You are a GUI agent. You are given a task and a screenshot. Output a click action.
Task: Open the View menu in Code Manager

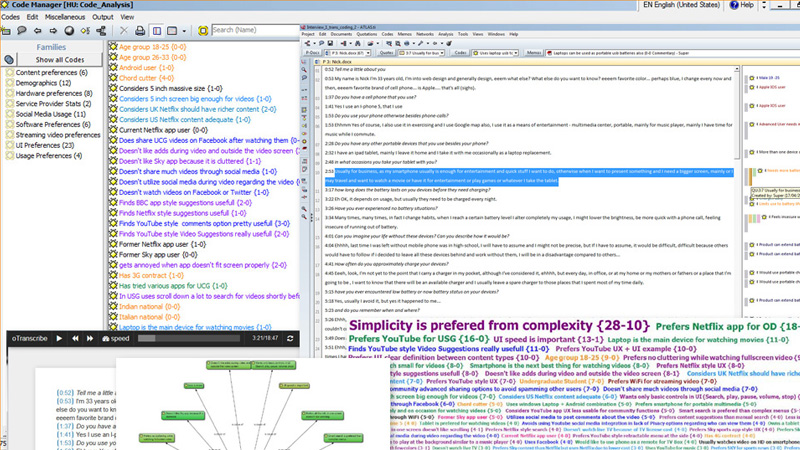tap(127, 17)
